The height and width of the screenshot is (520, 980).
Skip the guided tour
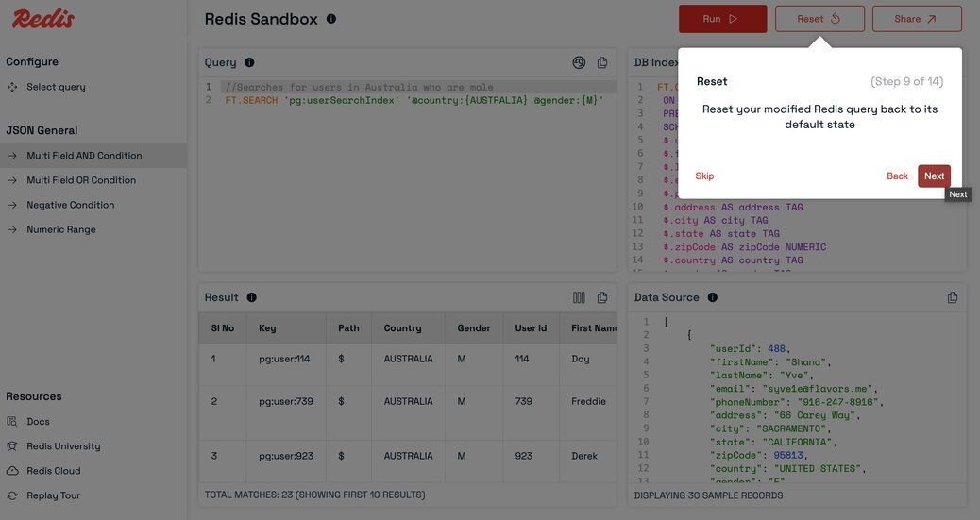point(704,176)
